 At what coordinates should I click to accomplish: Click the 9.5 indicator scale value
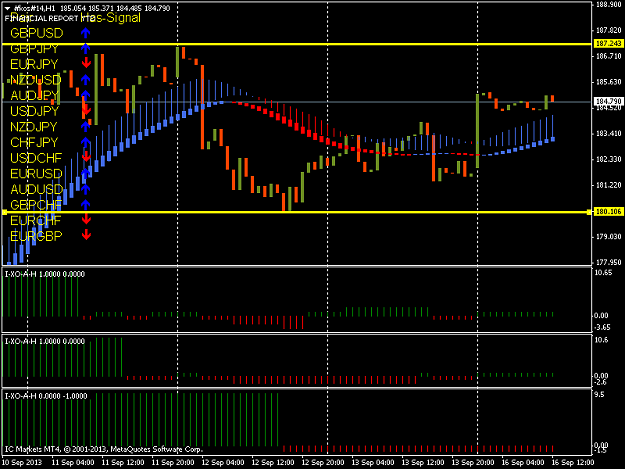pos(599,394)
